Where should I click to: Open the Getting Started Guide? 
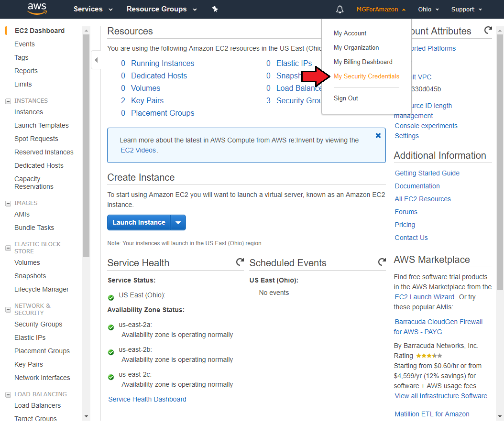tap(427, 173)
